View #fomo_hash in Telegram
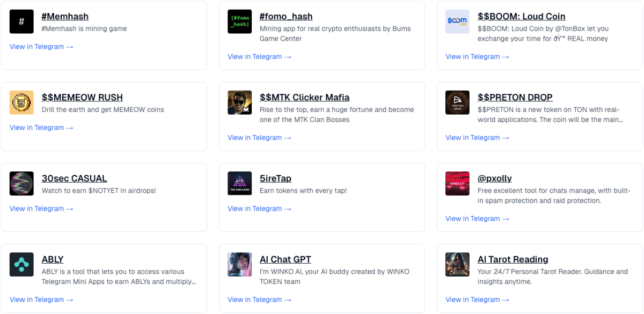Screen dimensions: 644x314 (259, 57)
